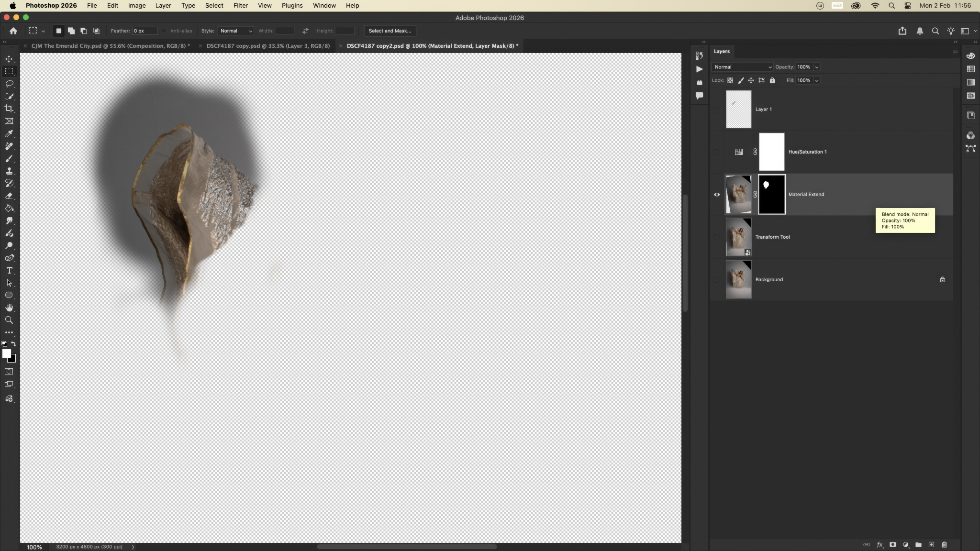Expand the layer Opacity slider dropdown
Image resolution: width=980 pixels, height=551 pixels.
tap(817, 67)
